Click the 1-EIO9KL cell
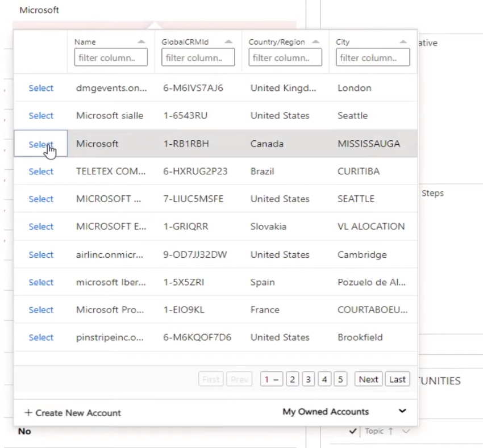 pyautogui.click(x=184, y=310)
